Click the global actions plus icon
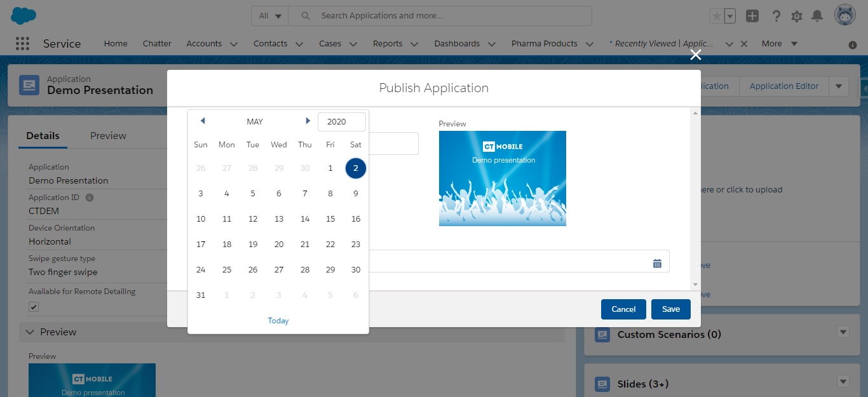This screenshot has width=868, height=397. (752, 17)
